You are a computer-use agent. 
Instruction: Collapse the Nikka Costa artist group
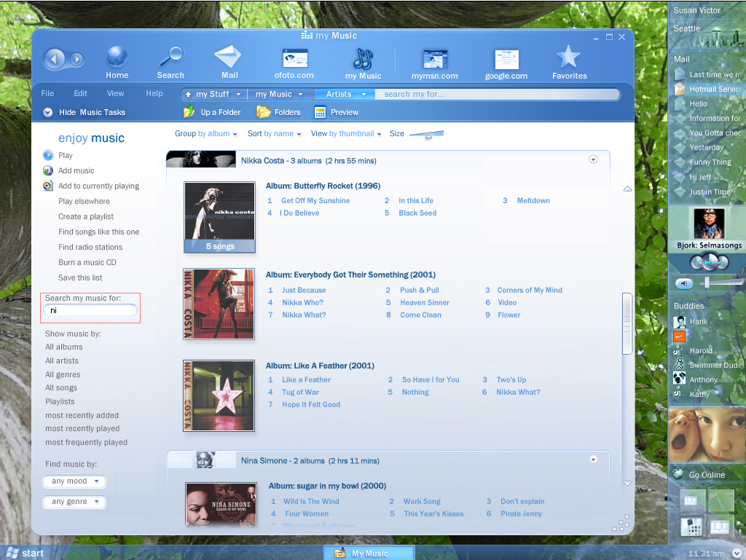pyautogui.click(x=593, y=159)
